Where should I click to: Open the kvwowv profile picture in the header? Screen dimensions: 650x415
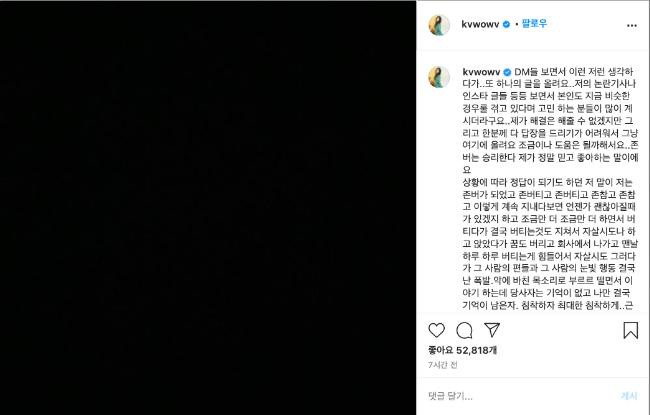pos(439,25)
